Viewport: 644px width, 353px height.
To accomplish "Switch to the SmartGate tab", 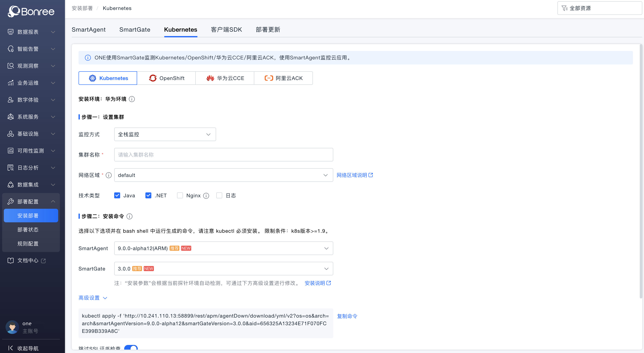I will tap(135, 29).
